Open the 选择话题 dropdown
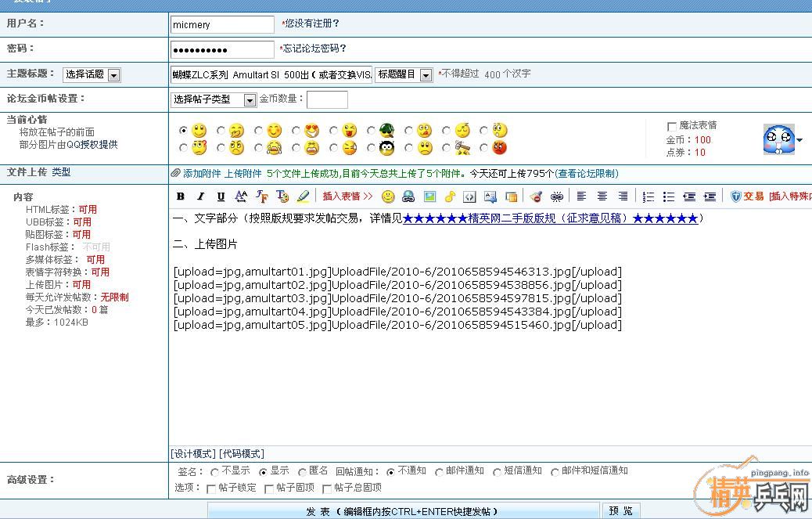Screen dimensions: 812x519 (x=92, y=75)
